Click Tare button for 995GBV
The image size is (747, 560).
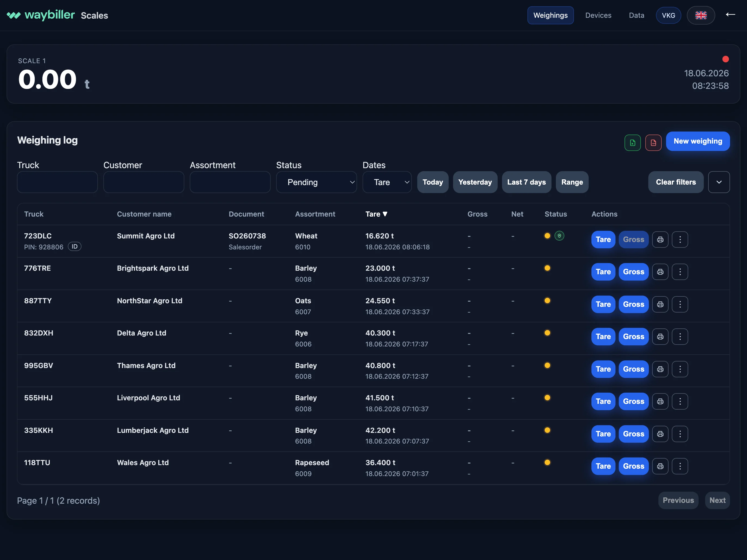[603, 369]
